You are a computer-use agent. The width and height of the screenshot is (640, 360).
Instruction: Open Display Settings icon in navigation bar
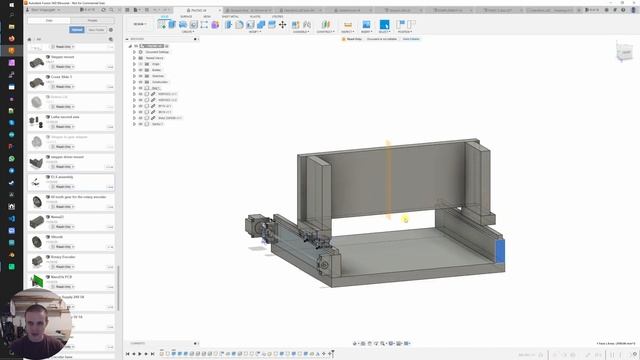coord(391,343)
